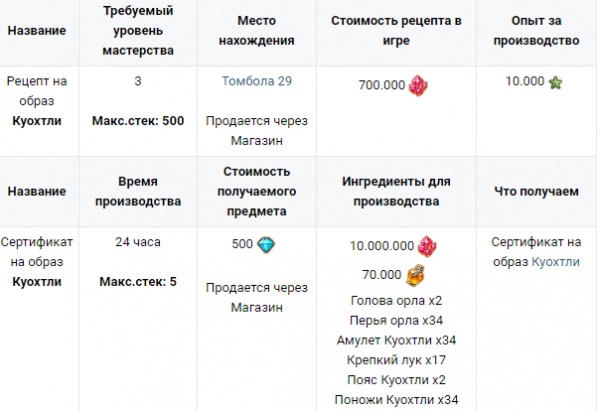
Task: Click the Макс.стек: 500 text
Action: pos(144,121)
